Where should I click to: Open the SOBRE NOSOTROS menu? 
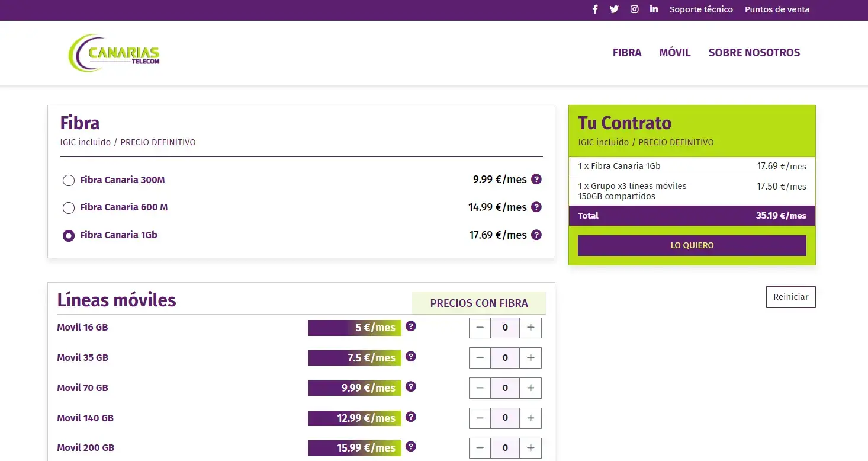[754, 53]
